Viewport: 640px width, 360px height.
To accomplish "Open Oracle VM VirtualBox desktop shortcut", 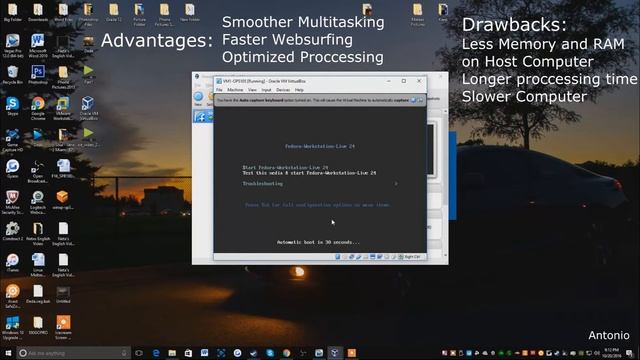I will click(x=88, y=108).
